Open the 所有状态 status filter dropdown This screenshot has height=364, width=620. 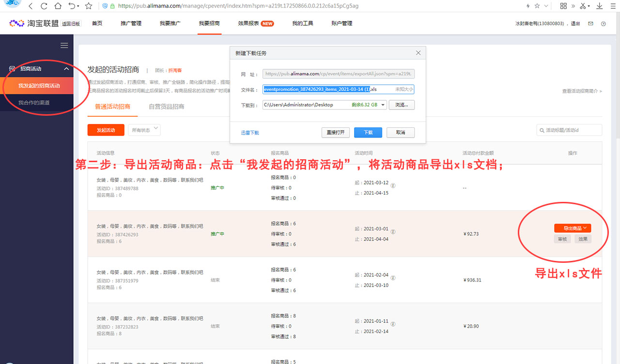tap(144, 130)
